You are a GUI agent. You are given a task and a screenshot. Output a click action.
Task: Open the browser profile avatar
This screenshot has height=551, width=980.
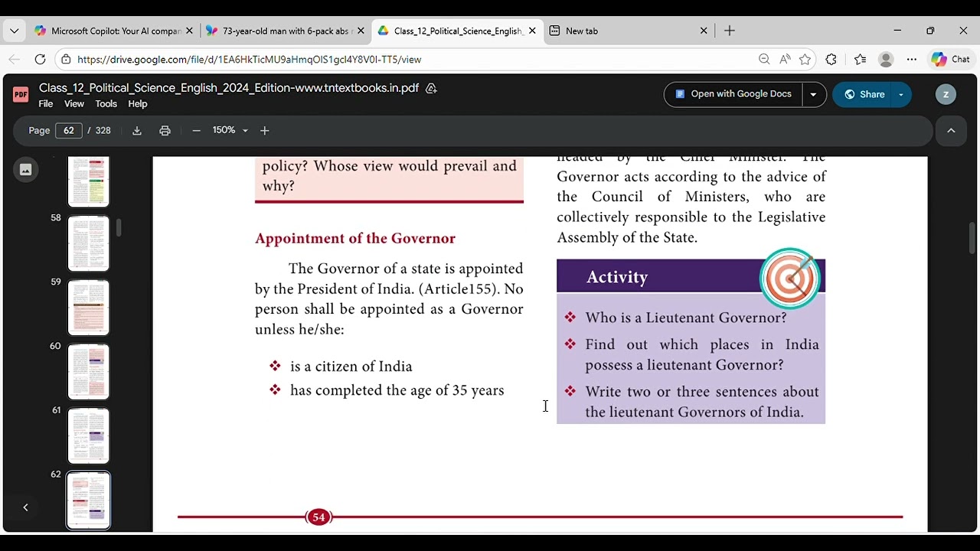coord(886,59)
